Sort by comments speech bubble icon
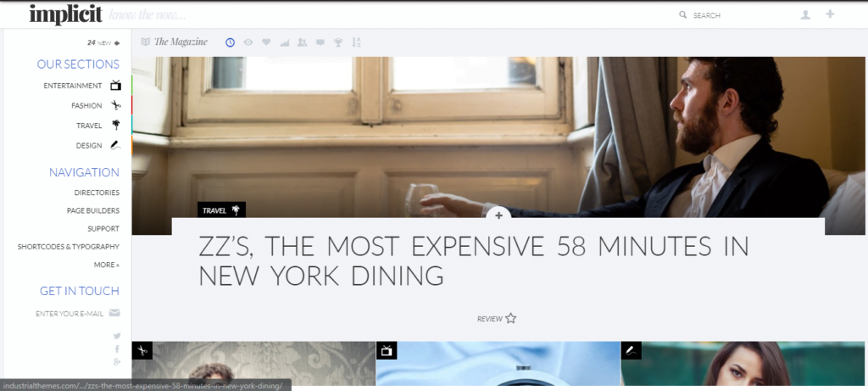Viewport: 868px width, 391px height. click(x=320, y=42)
